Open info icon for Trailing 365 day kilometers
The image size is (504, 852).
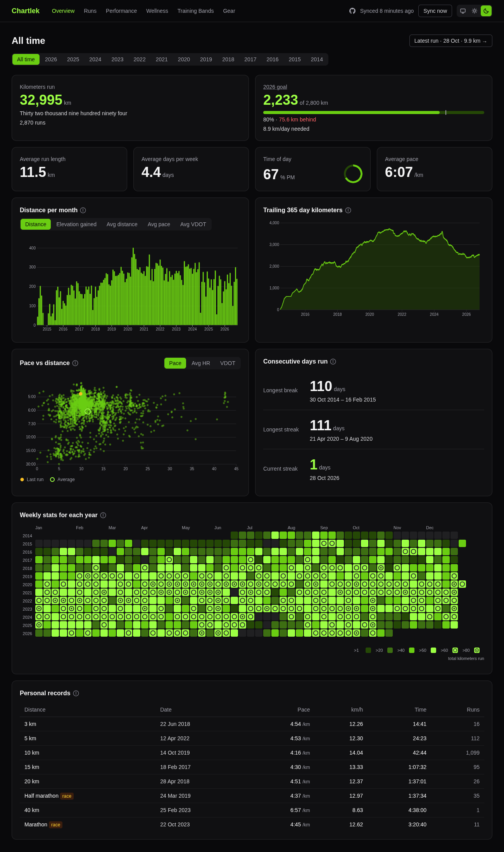point(348,210)
